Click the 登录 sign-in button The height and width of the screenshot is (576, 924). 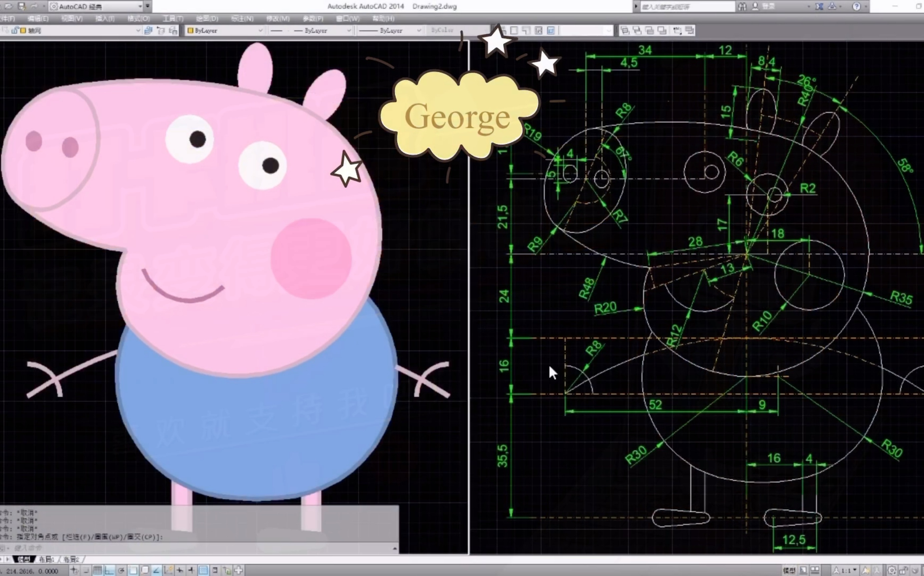click(x=767, y=6)
